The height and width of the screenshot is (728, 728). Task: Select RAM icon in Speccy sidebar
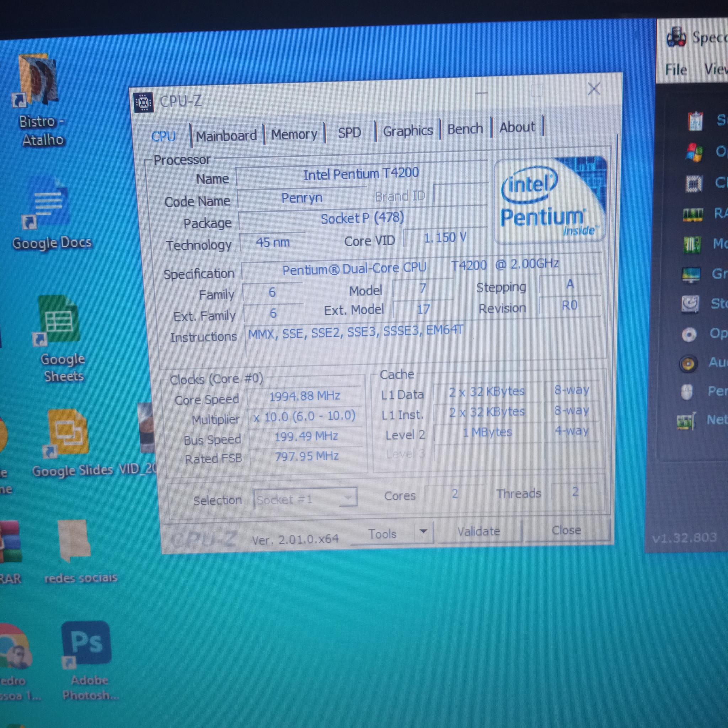click(692, 214)
